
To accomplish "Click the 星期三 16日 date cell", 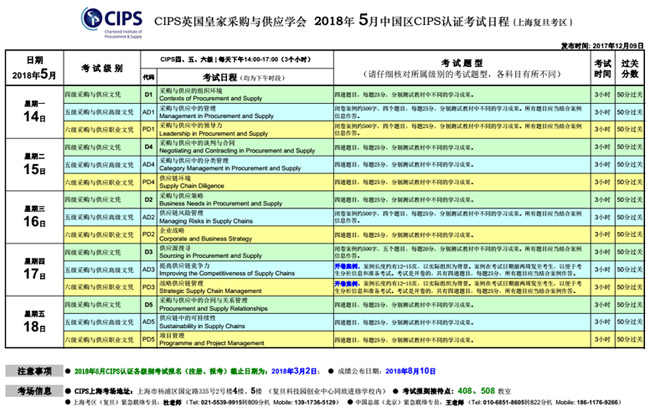I will pos(34,217).
